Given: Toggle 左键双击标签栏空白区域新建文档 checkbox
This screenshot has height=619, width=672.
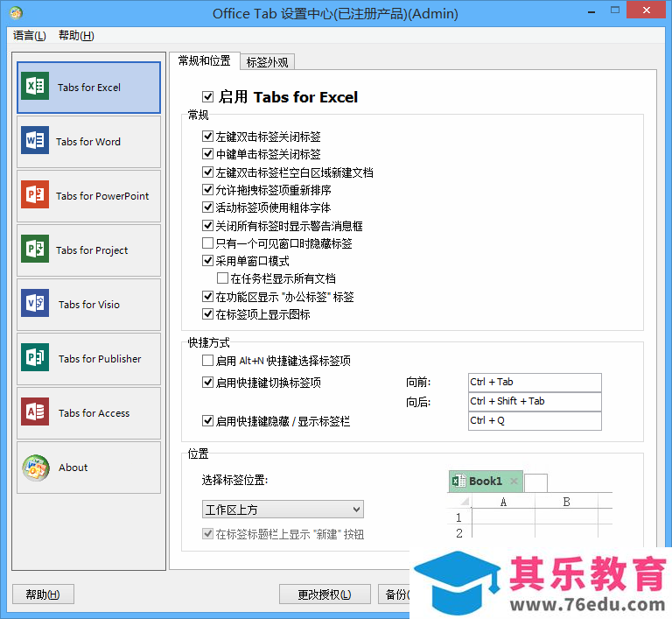Looking at the screenshot, I should (x=208, y=172).
